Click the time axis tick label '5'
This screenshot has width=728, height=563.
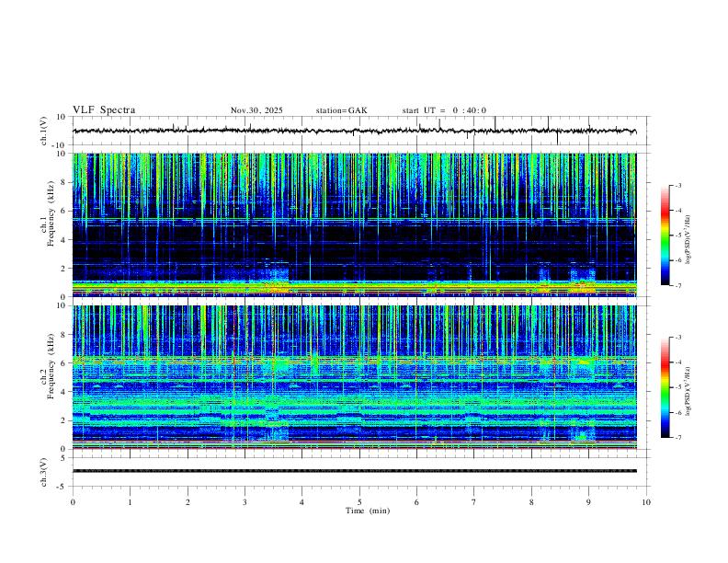click(359, 502)
